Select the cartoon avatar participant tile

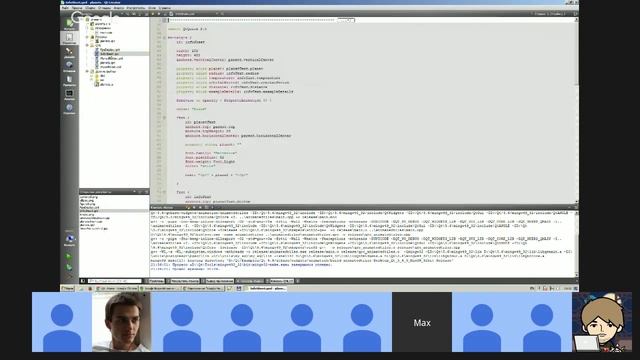click(x=602, y=322)
